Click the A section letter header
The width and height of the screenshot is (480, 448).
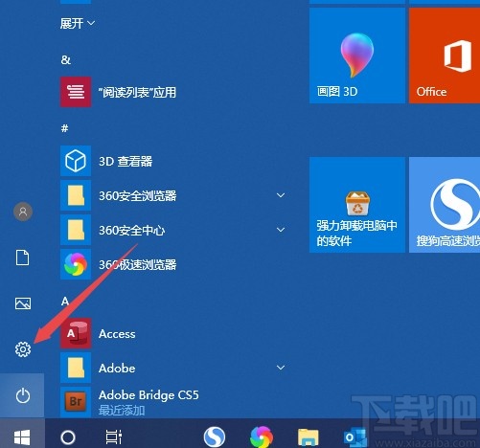coord(65,301)
